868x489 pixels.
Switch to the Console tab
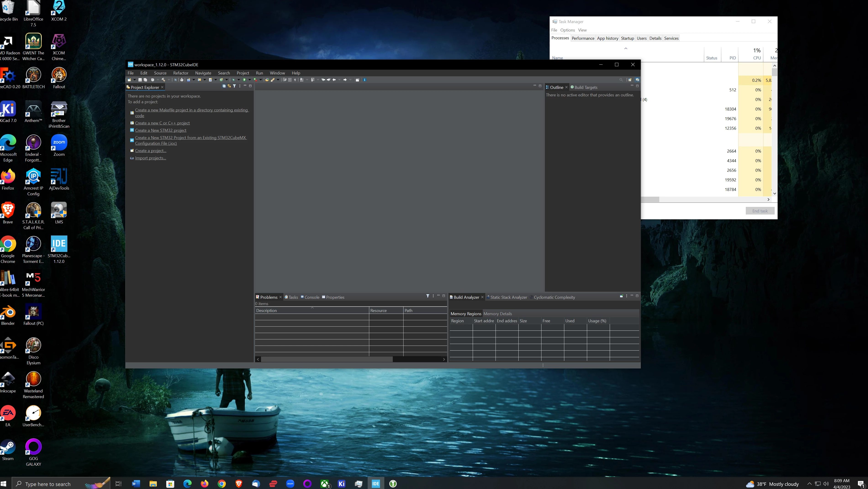[x=310, y=297]
